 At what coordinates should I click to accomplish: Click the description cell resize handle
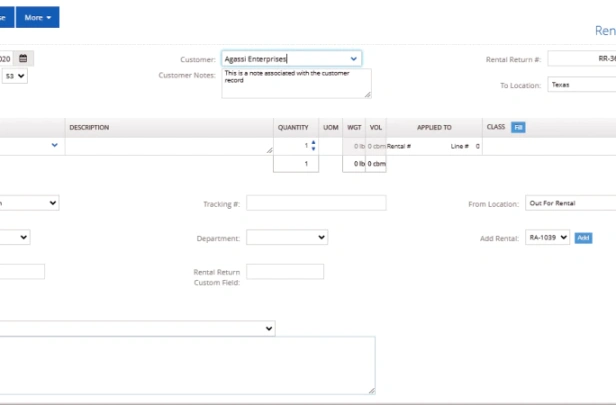[x=269, y=150]
